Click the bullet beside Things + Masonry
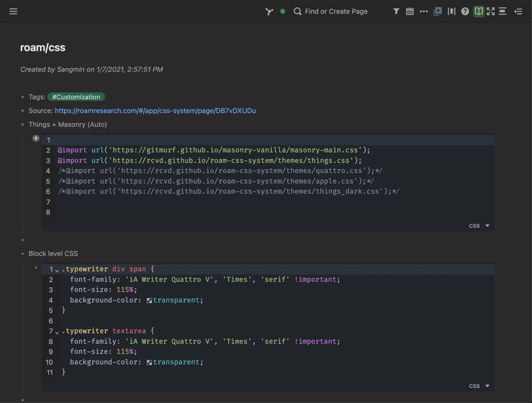 pos(23,125)
